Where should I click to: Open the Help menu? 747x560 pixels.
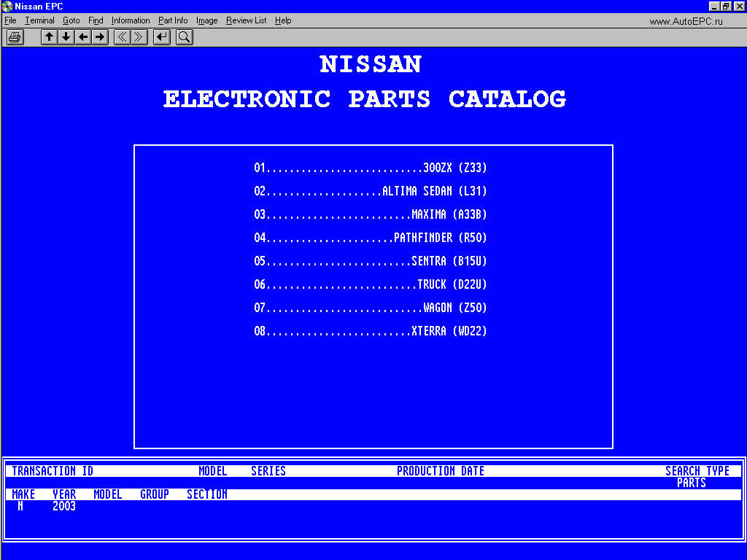(283, 20)
